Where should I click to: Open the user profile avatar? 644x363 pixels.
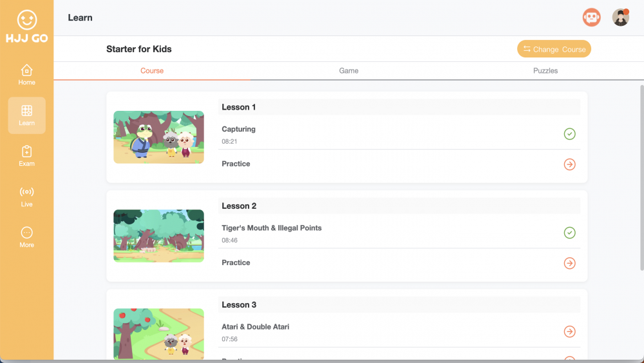620,17
